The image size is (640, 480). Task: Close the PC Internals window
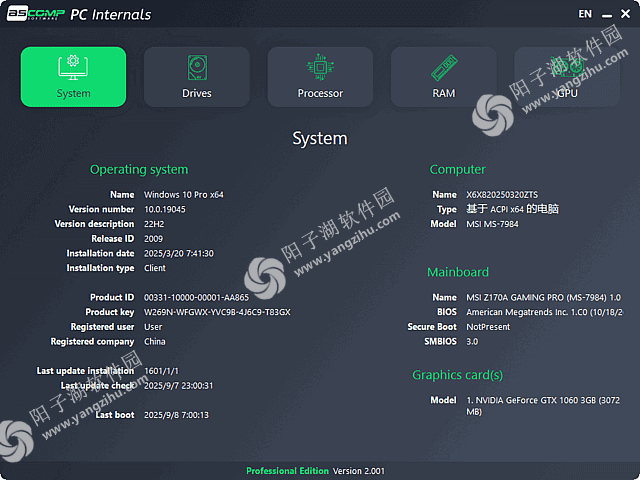[x=625, y=14]
